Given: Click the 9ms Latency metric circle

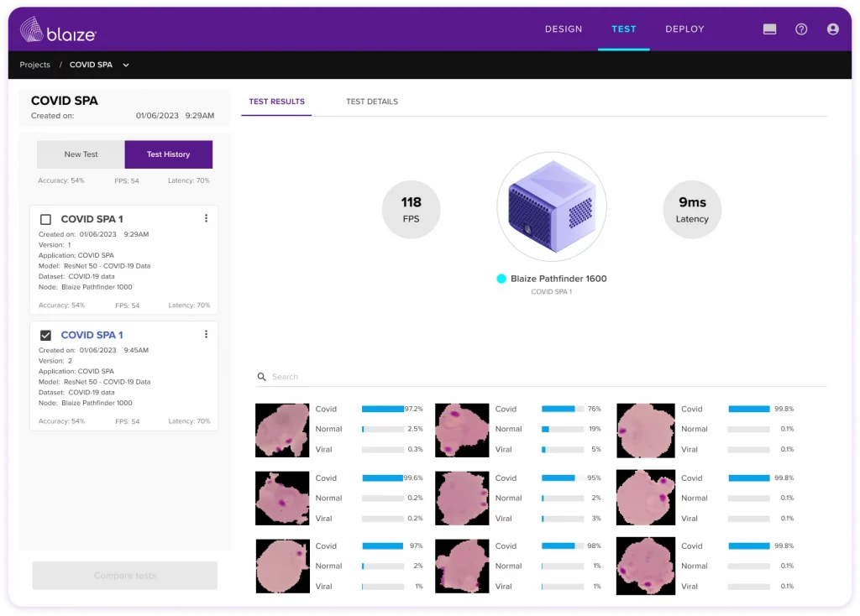Looking at the screenshot, I should coord(692,209).
